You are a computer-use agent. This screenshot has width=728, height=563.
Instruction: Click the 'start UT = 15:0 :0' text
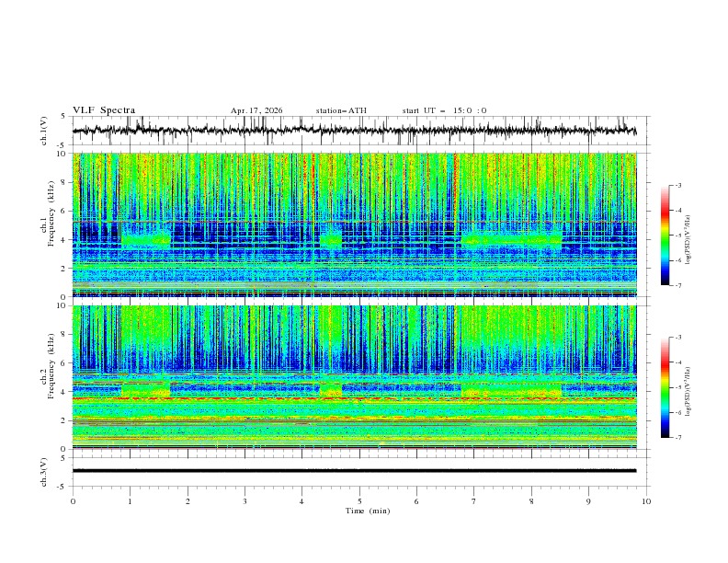(x=445, y=110)
